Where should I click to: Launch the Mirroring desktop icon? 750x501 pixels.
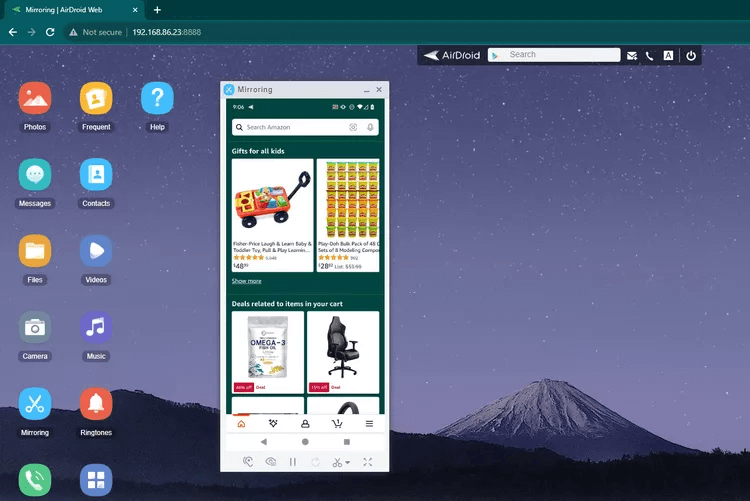tap(35, 403)
